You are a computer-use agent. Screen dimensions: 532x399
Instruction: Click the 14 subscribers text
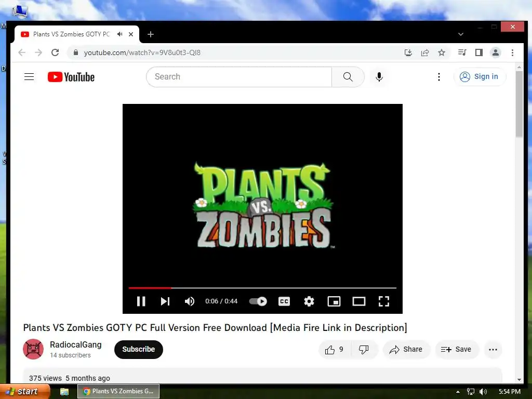pos(70,355)
